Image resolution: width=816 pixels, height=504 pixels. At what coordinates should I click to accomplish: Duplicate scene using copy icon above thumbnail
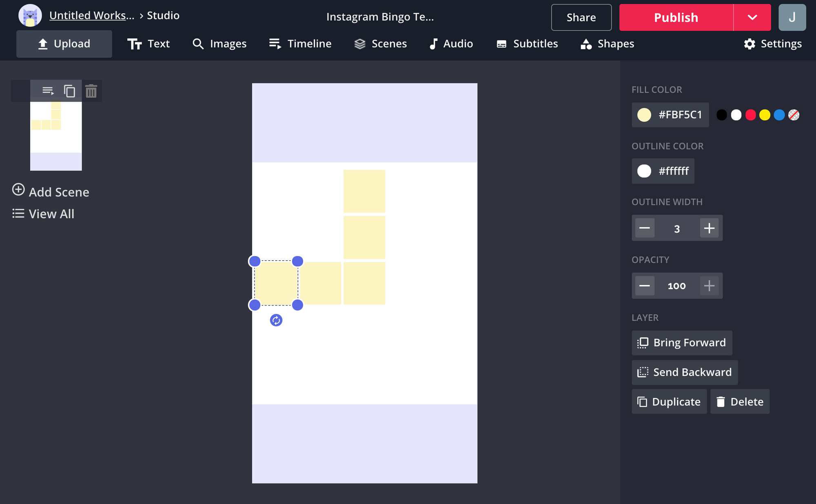pyautogui.click(x=69, y=91)
